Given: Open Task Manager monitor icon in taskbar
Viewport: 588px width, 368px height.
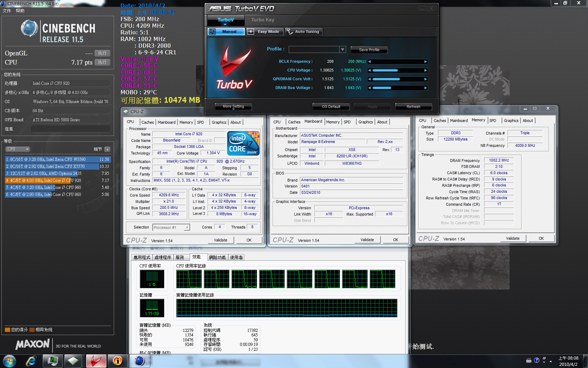Looking at the screenshot, I should coord(53,361).
